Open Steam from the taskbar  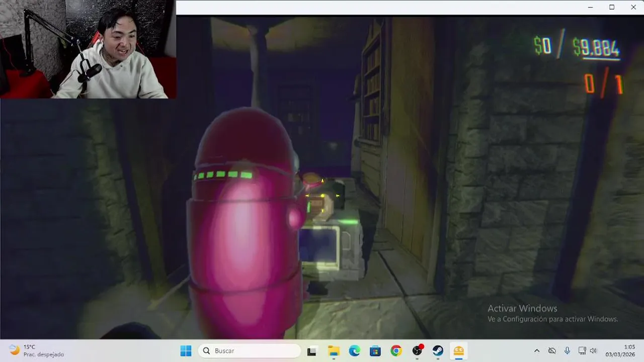click(x=438, y=351)
